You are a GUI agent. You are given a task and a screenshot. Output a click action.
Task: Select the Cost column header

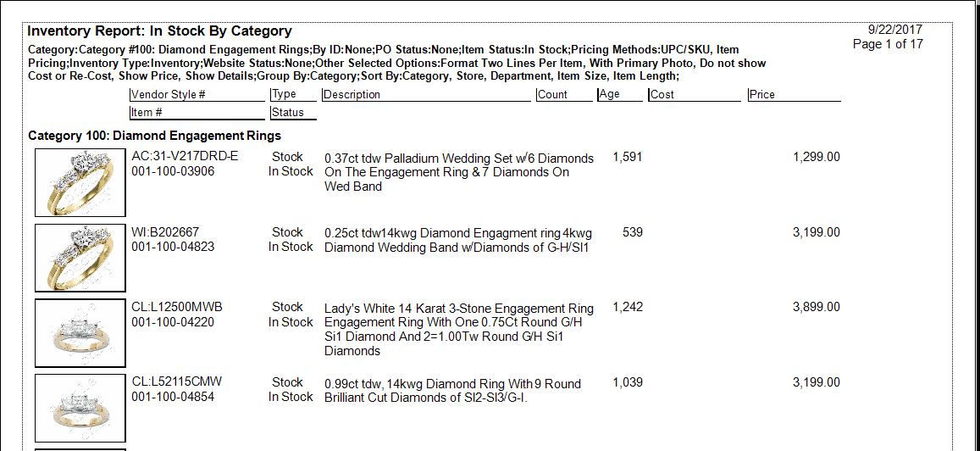(662, 95)
